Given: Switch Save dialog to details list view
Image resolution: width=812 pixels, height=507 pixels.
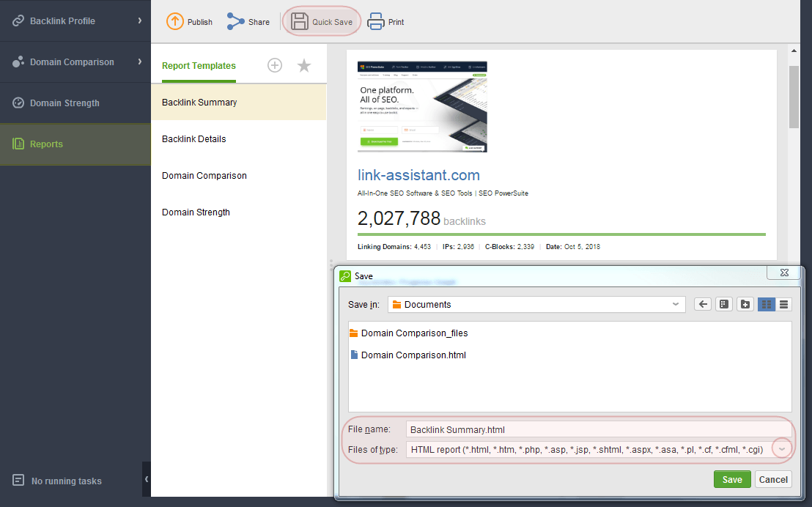Looking at the screenshot, I should coord(784,304).
